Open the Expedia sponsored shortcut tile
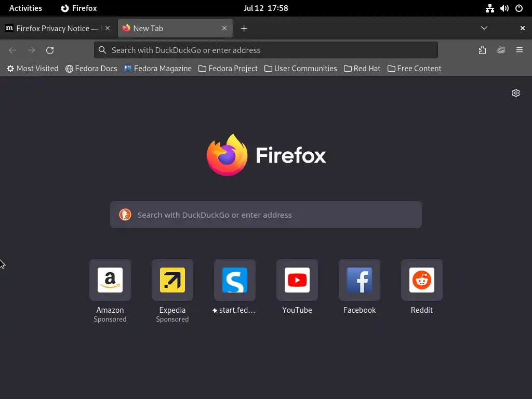This screenshot has width=532, height=399. coord(172,280)
